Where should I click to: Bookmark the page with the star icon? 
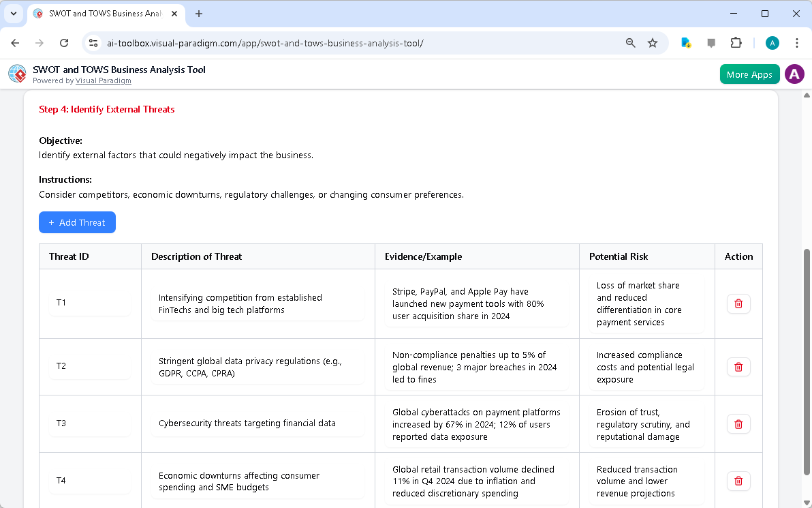653,42
